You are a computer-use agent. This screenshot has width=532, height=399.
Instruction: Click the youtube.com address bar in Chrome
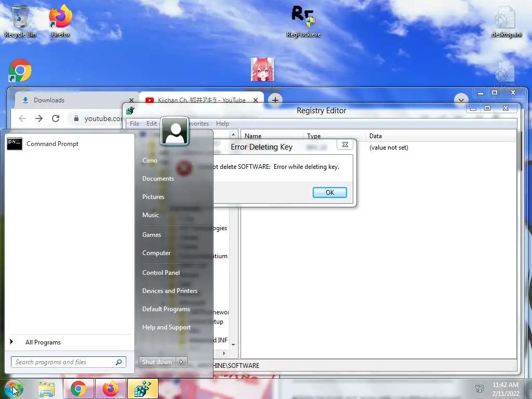click(103, 118)
